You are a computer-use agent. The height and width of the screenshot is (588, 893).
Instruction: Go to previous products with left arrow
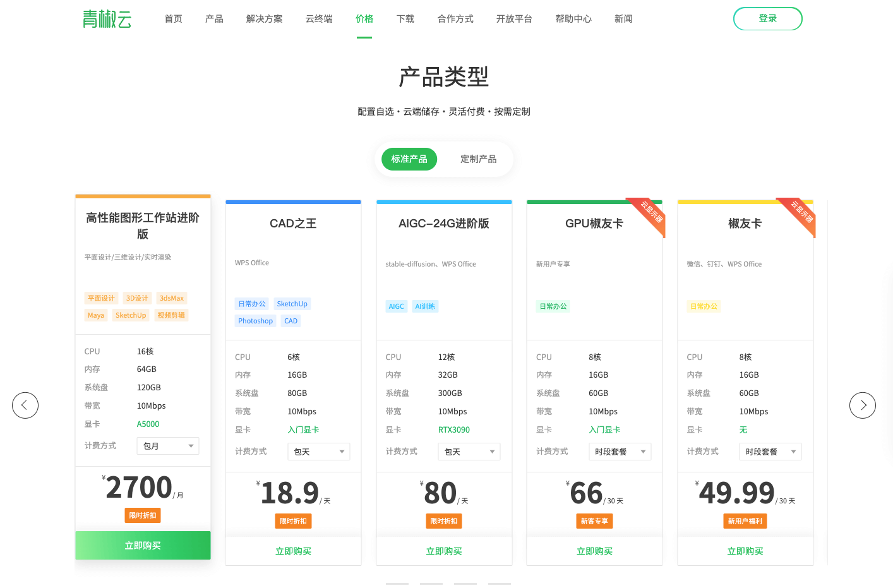[25, 405]
